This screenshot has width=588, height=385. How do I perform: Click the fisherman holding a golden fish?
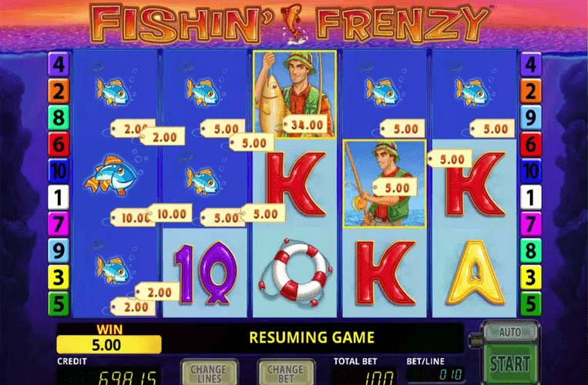[294, 94]
